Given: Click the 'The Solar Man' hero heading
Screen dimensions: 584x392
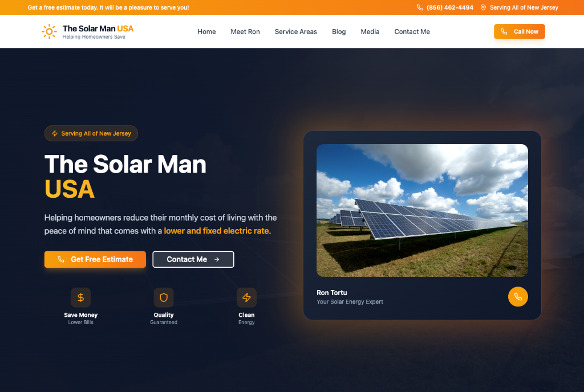Looking at the screenshot, I should [x=125, y=164].
